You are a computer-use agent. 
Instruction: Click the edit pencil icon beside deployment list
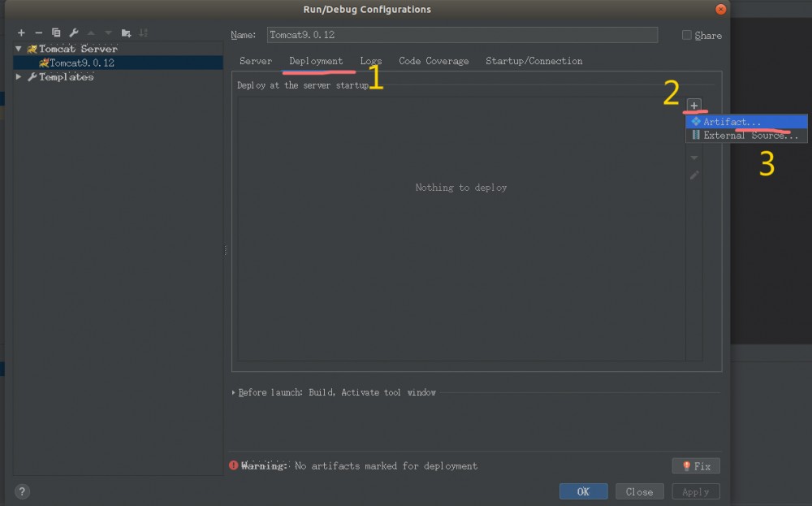click(x=694, y=175)
